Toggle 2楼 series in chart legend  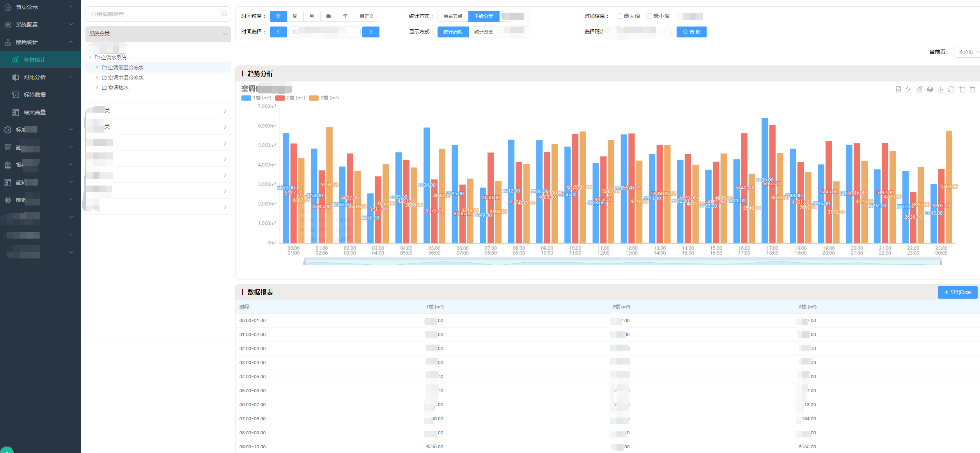point(290,98)
